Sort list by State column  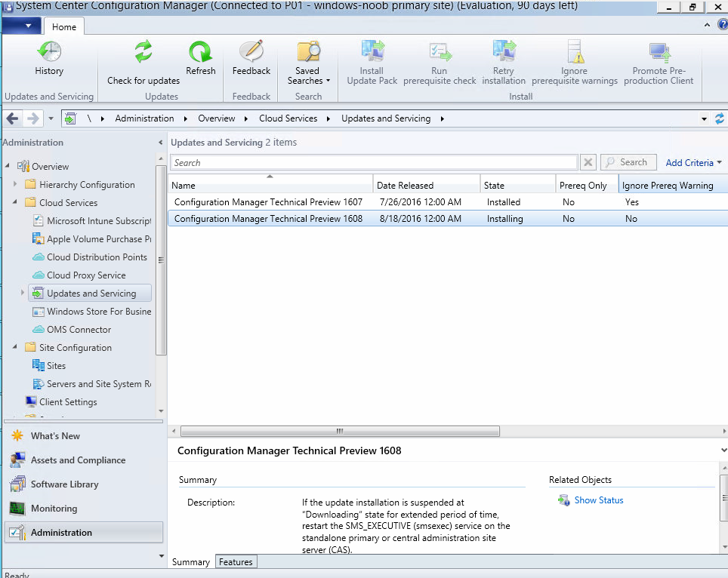(517, 185)
